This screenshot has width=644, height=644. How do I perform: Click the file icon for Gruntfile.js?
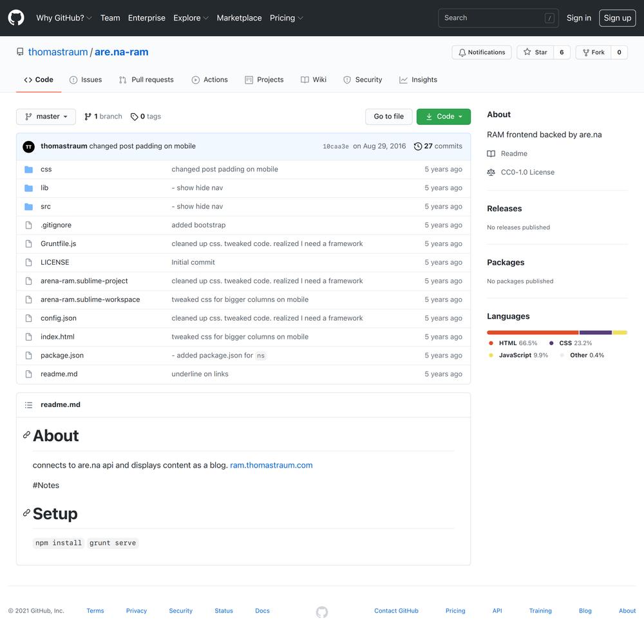point(28,243)
